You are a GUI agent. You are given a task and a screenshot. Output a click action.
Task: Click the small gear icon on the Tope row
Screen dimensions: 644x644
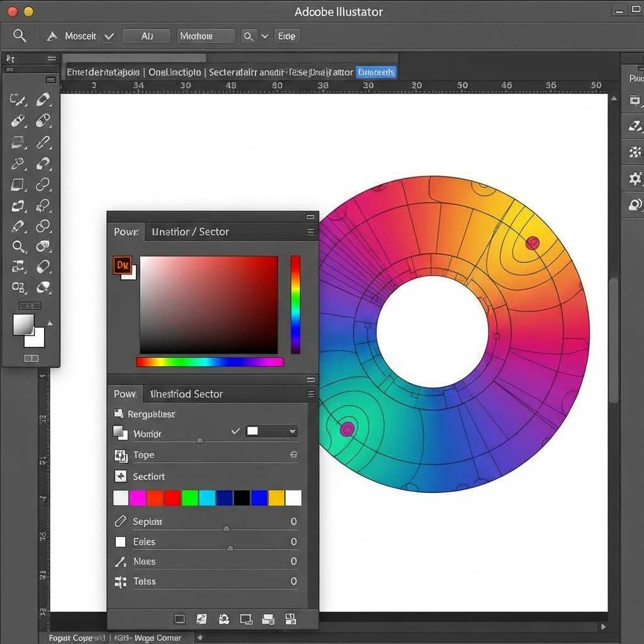pyautogui.click(x=294, y=454)
